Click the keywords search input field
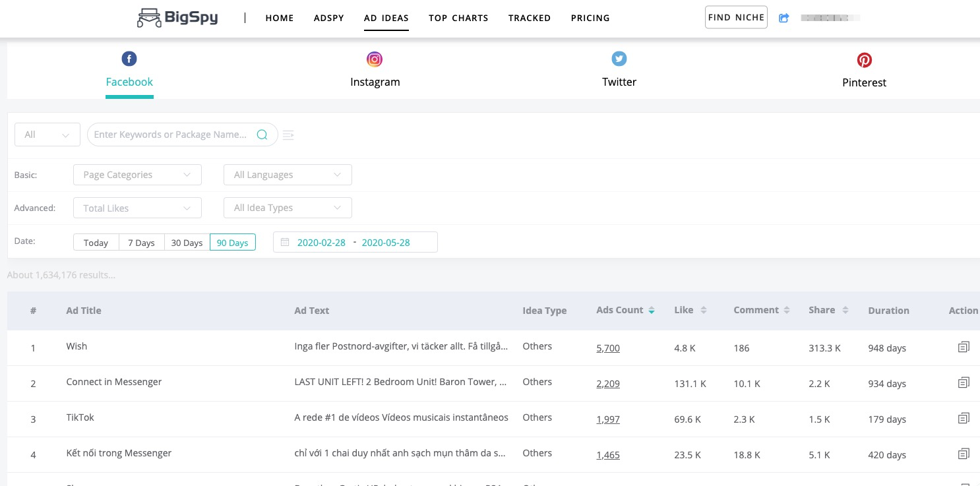The image size is (980, 486). 171,135
